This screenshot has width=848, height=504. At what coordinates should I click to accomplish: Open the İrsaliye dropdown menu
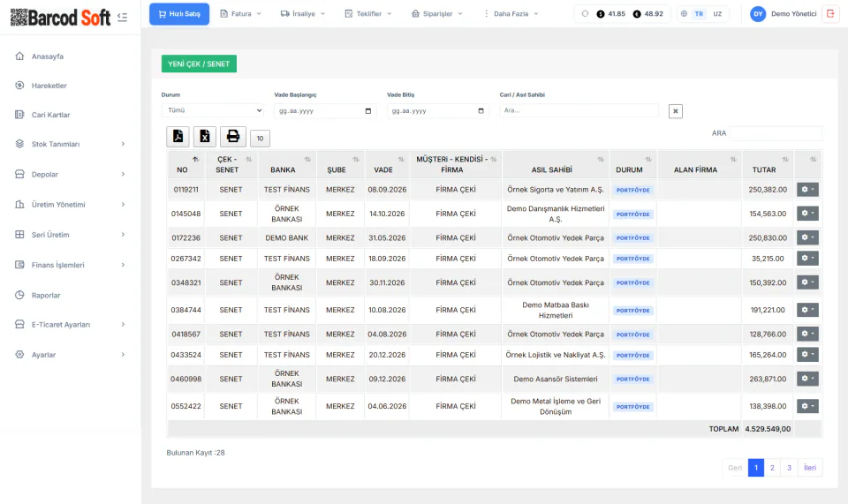point(303,14)
